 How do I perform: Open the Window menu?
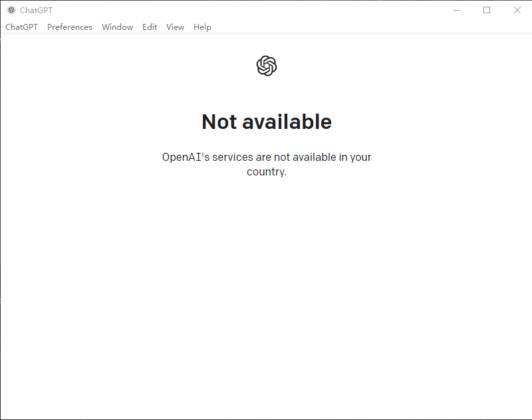118,27
